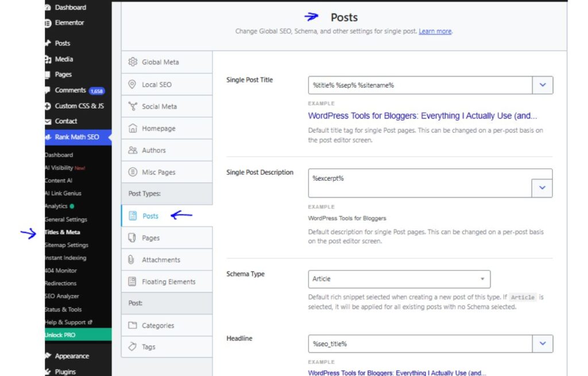Click the Social Meta share icon

click(133, 106)
